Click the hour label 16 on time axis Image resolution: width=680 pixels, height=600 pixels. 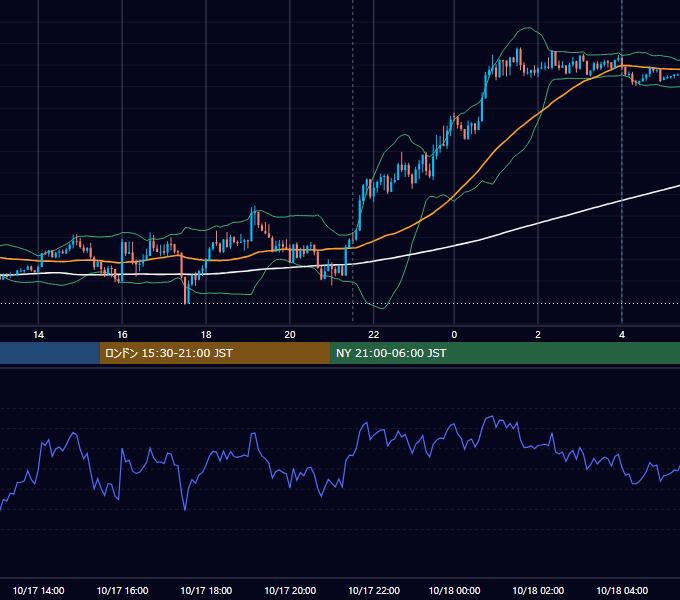click(x=122, y=335)
